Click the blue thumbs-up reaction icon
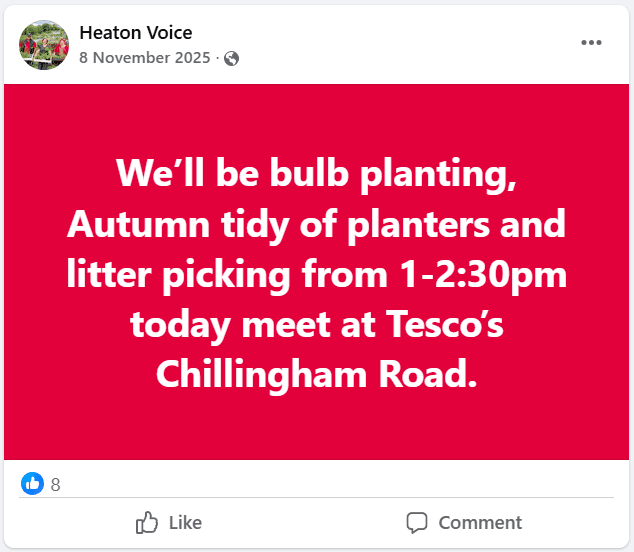 33,484
